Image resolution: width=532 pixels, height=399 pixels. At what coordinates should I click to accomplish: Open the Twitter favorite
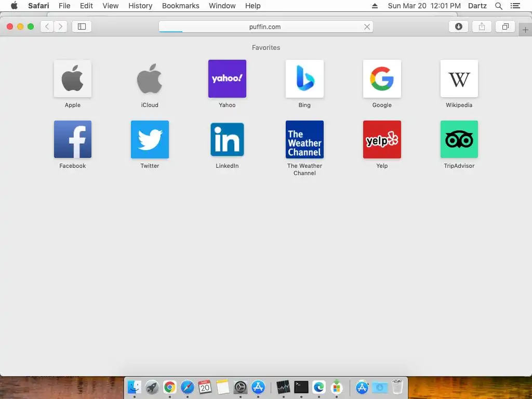point(150,139)
